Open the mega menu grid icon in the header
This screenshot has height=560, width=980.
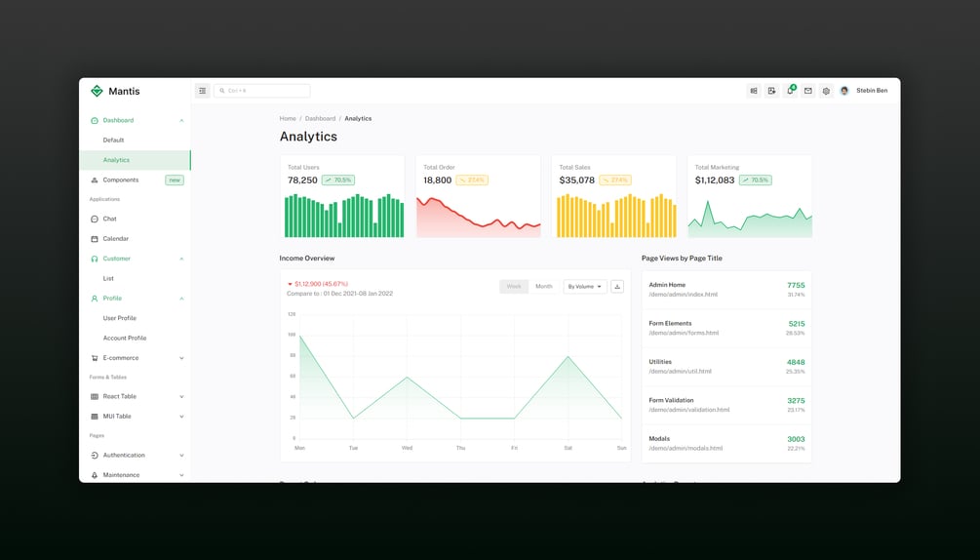[754, 91]
